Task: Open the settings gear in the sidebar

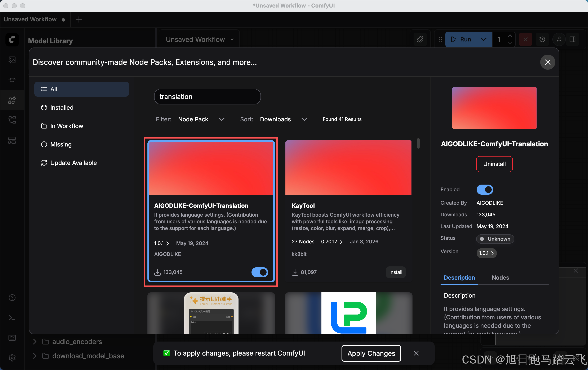Action: coord(12,358)
